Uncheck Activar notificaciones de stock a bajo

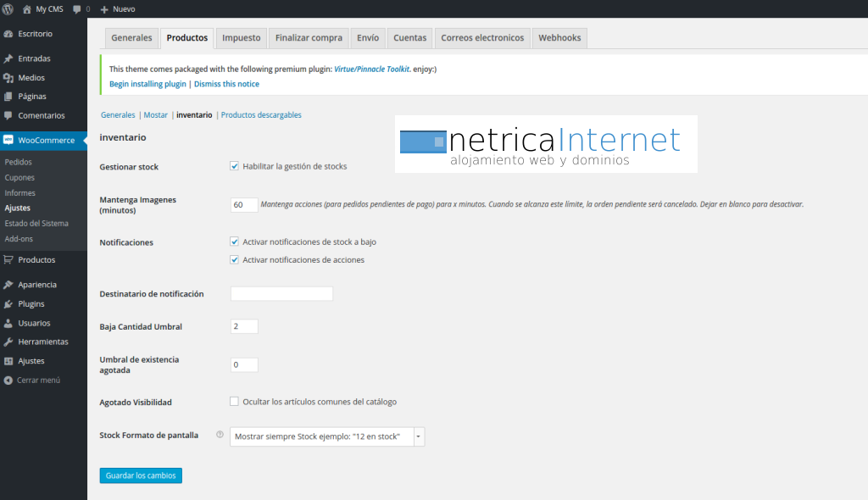click(x=234, y=242)
